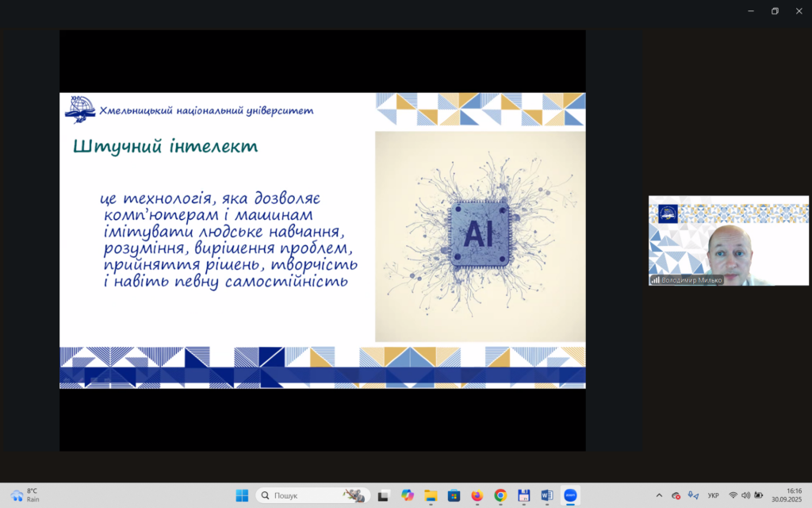Click the volume speaker icon in tray

pyautogui.click(x=746, y=495)
